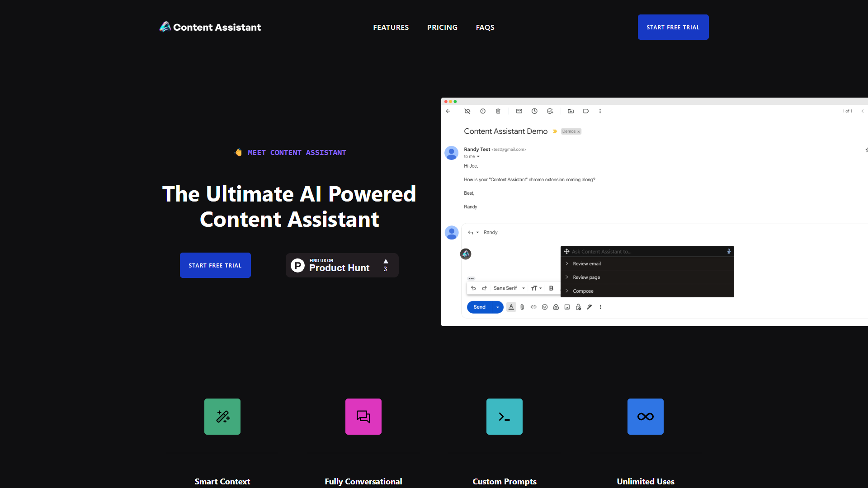
Task: Click the show trimmed content three dots
Action: (x=471, y=278)
